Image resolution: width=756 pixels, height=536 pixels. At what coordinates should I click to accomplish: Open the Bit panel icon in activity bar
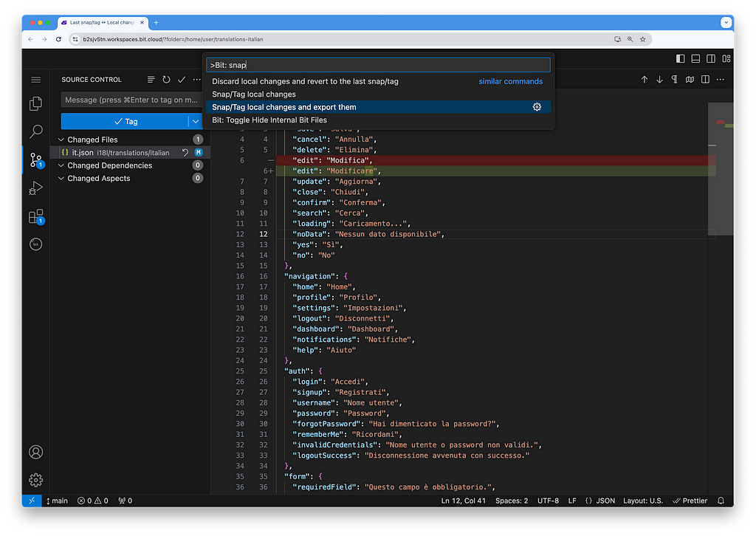[x=35, y=244]
